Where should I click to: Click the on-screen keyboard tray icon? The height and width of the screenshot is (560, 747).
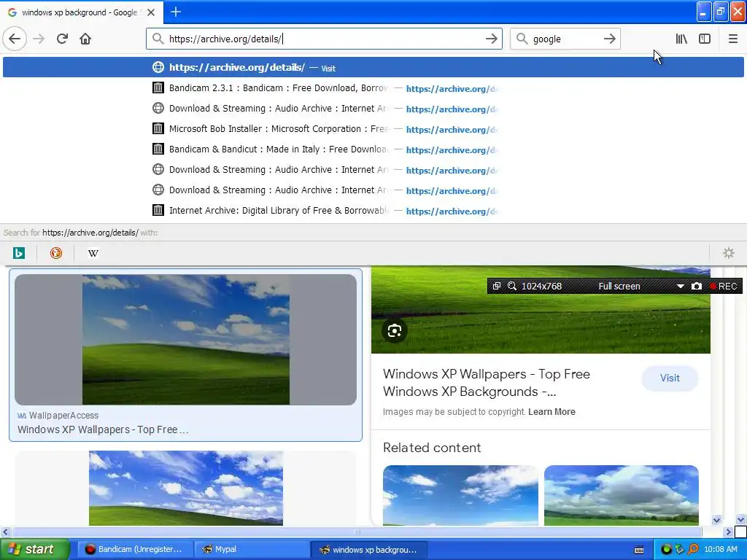(639, 550)
